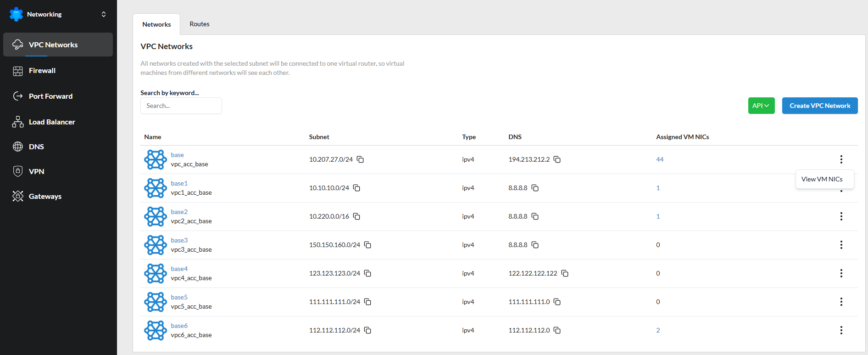Image resolution: width=868 pixels, height=355 pixels.
Task: Copy the 194.213.212.2 DNS address
Action: tap(557, 159)
